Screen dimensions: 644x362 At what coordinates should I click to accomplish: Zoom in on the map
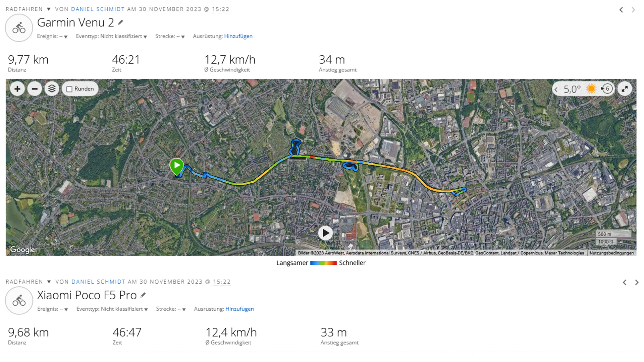tap(17, 89)
